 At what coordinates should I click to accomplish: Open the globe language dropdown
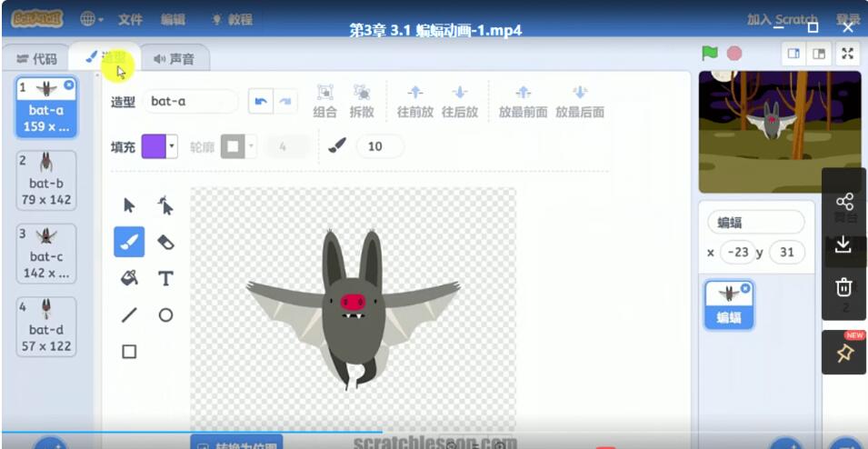pos(91,19)
